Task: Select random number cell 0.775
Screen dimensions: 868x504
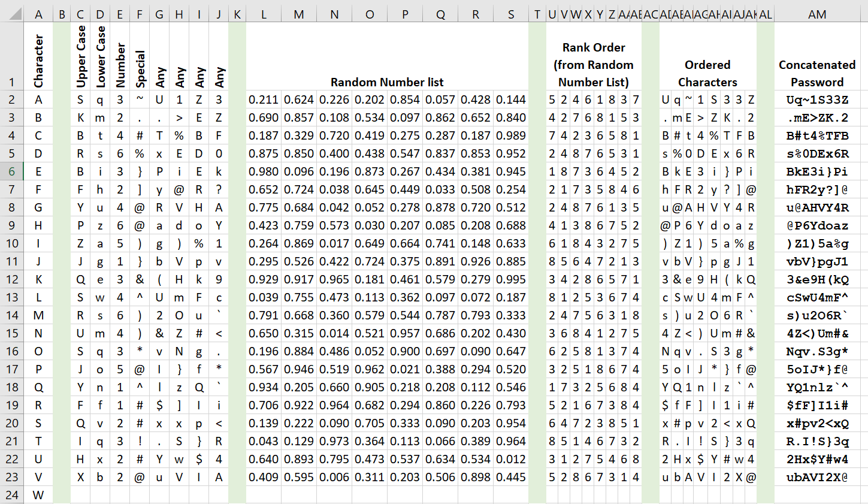Action: click(x=264, y=207)
